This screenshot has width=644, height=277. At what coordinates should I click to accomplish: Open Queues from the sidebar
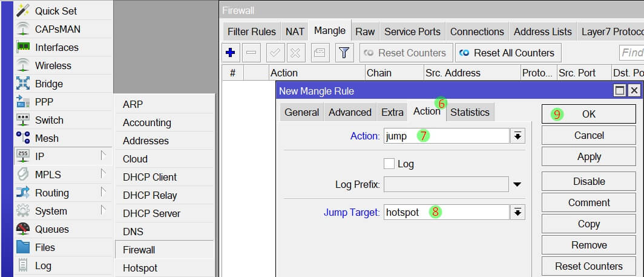[51, 229]
